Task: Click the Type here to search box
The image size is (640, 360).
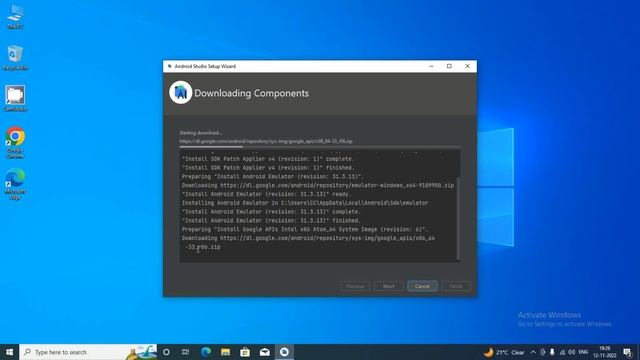Action: 88,352
